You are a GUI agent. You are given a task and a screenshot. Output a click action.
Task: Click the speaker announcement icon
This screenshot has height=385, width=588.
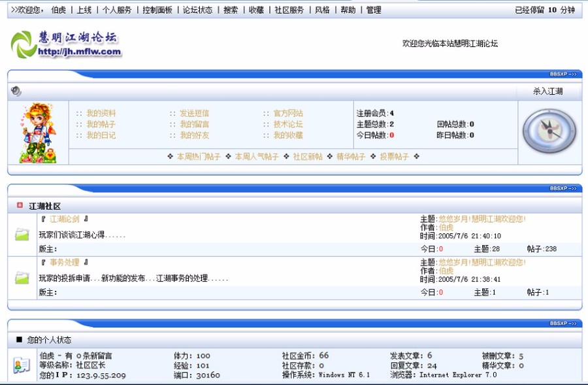click(x=16, y=92)
